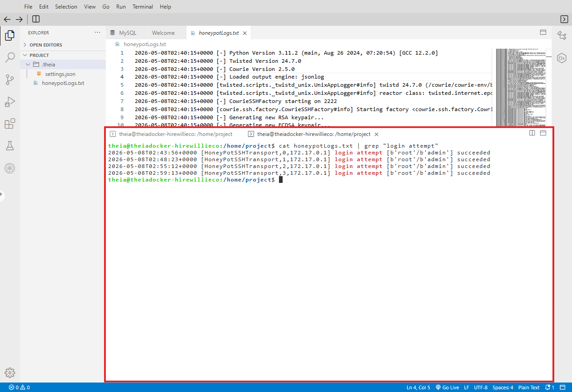Click the 'Loaded output engine: jsonlog' line

tap(229, 77)
